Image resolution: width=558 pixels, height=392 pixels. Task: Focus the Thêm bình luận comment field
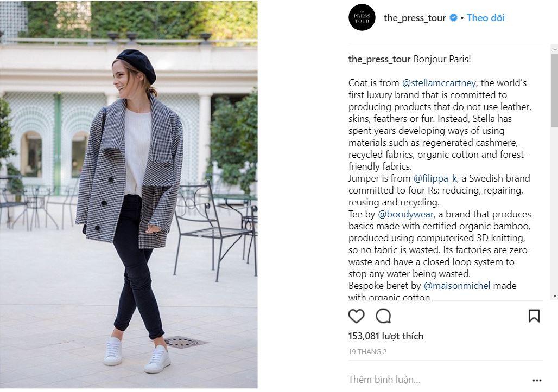437,380
